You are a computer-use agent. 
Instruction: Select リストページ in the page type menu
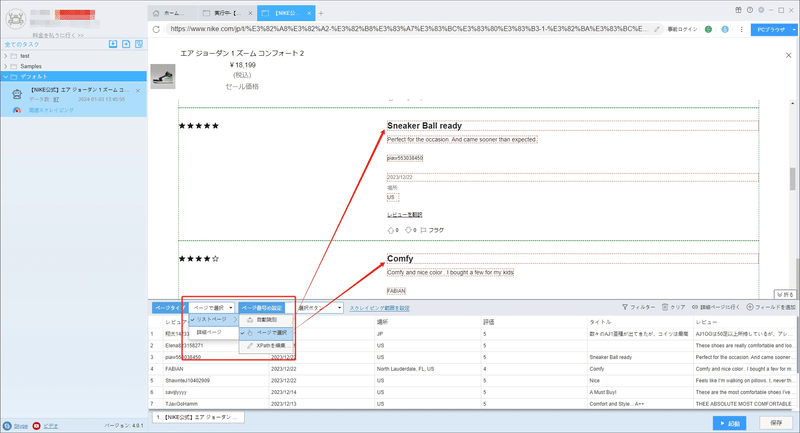point(213,319)
